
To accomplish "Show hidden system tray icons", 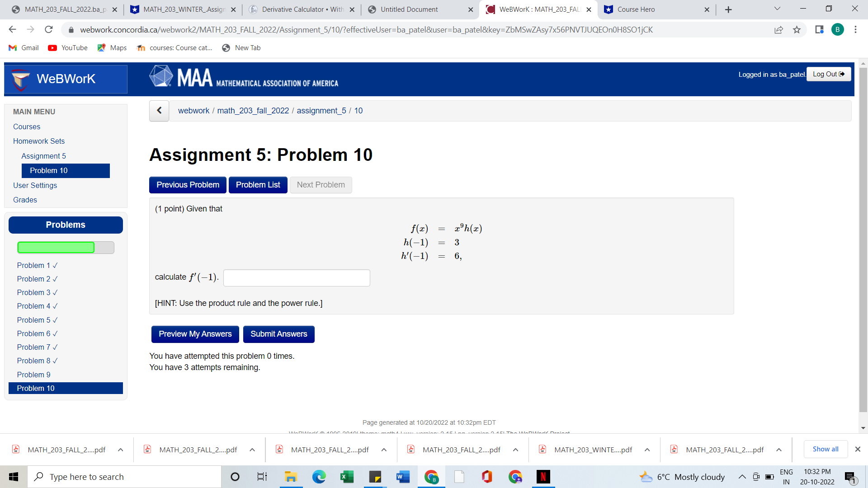I will pyautogui.click(x=742, y=477).
